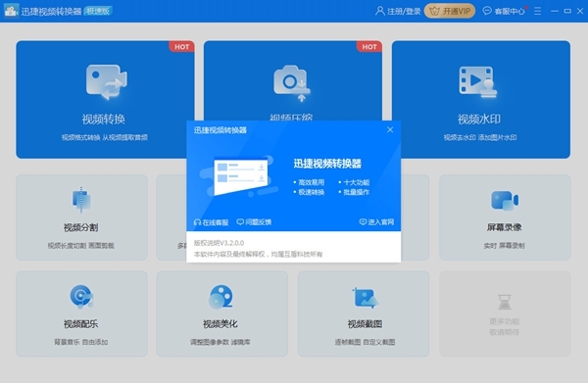Click the 十大功能 bullet in dialog

[x=354, y=182]
